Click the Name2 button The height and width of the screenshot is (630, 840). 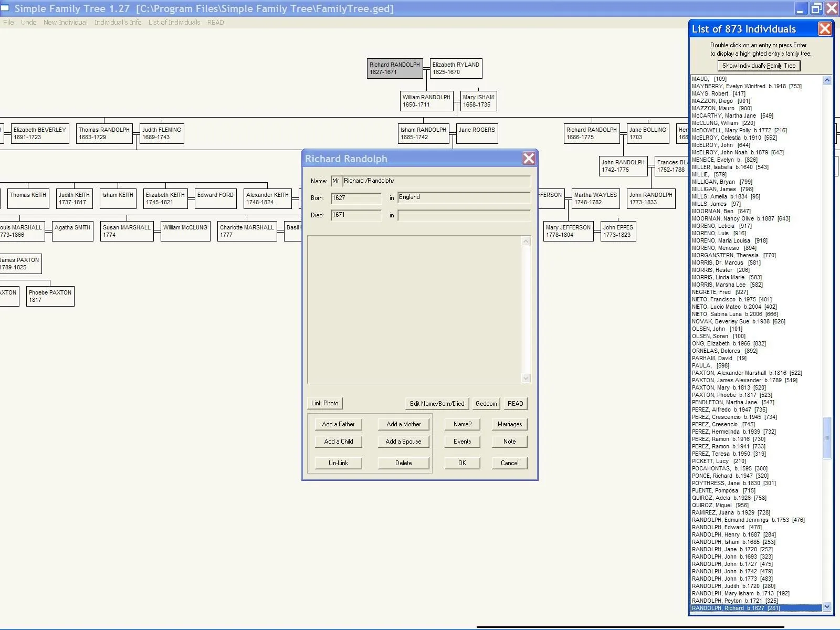[x=461, y=424]
